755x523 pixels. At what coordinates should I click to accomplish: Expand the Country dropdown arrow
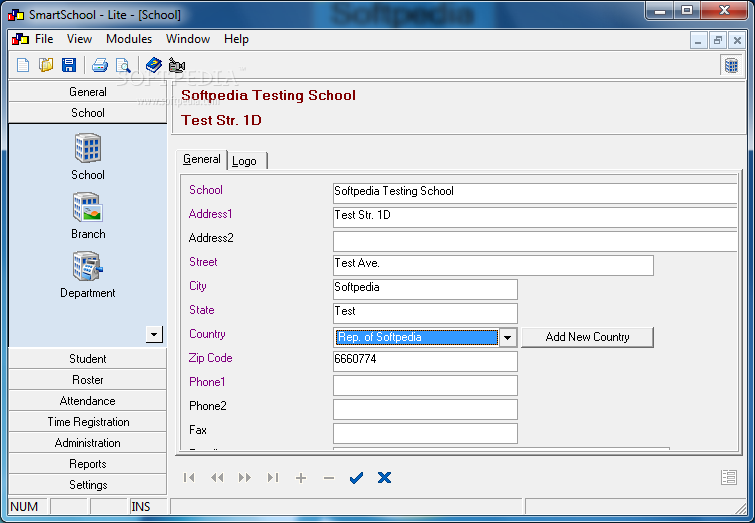(x=508, y=337)
